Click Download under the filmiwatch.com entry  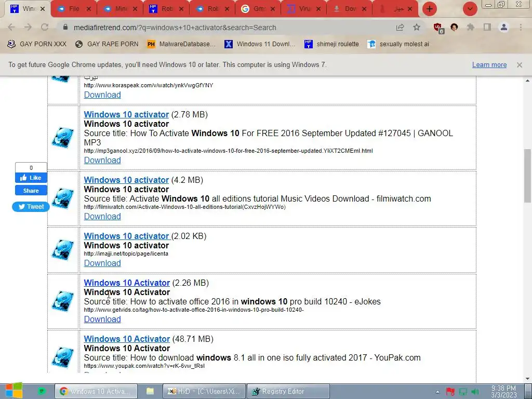point(102,217)
